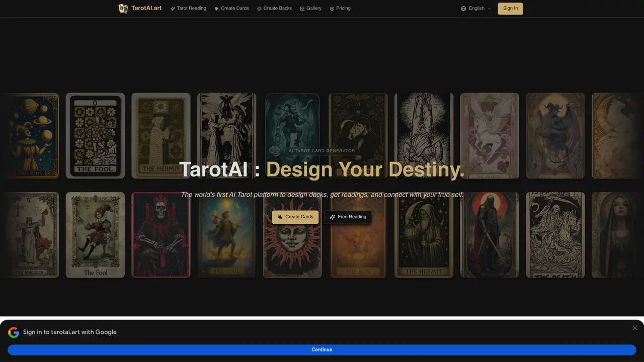The image size is (644, 362).
Task: Click the sparkle icon on Free Reading
Action: point(332,217)
